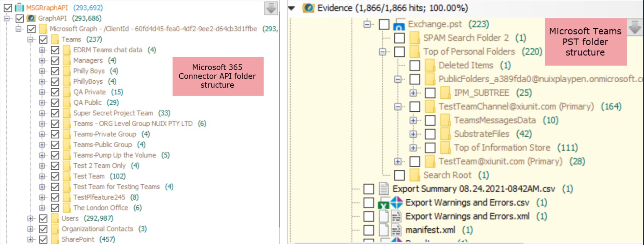Expand the Users folder node
644x245 pixels.
point(30,219)
